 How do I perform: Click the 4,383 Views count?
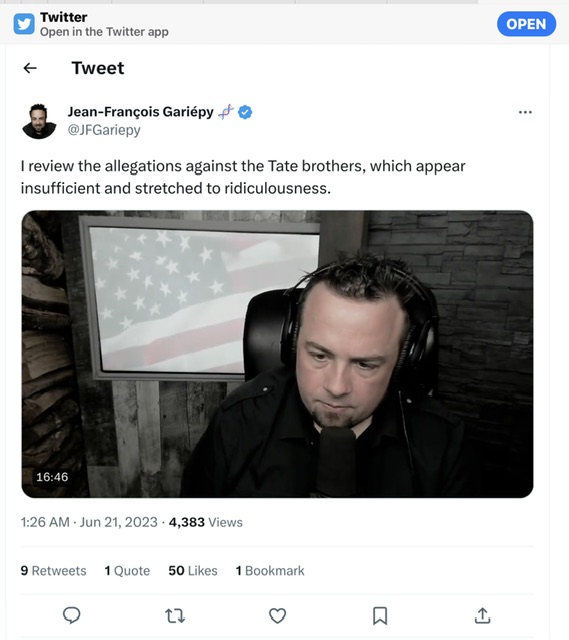pos(206,522)
